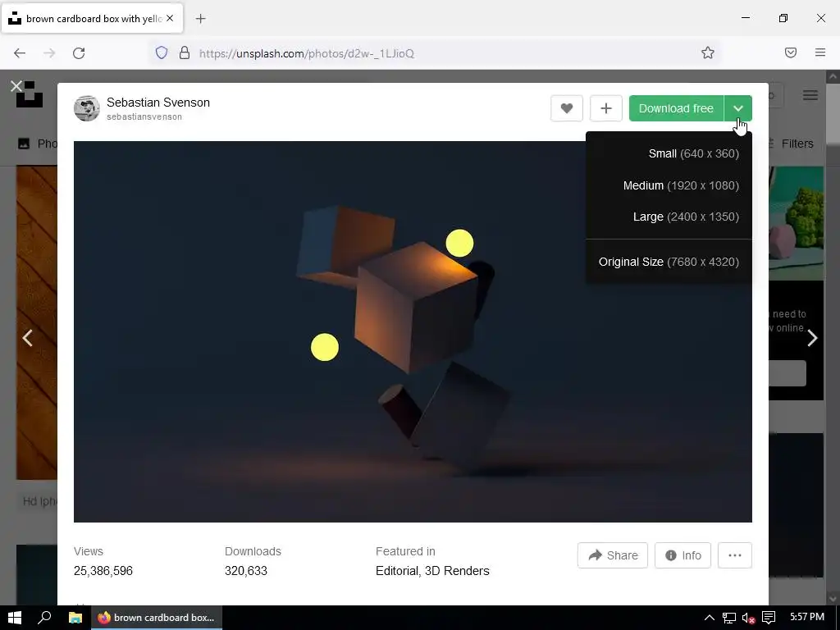
Task: Open a new tab with plus icon
Action: [x=200, y=19]
